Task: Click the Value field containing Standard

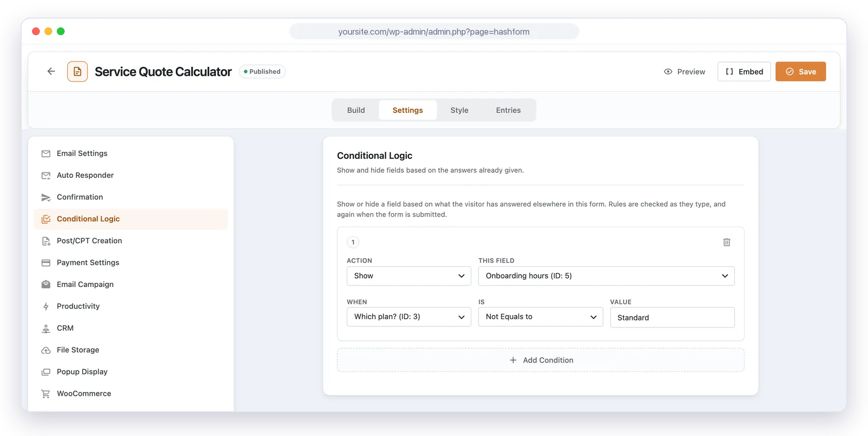Action: tap(672, 318)
